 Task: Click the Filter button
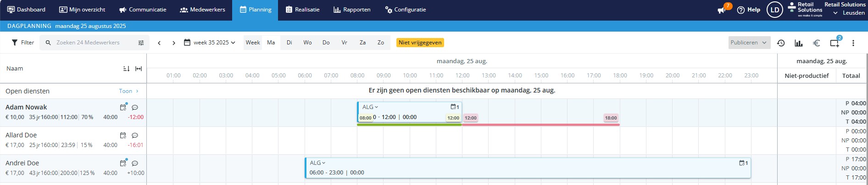[x=22, y=43]
